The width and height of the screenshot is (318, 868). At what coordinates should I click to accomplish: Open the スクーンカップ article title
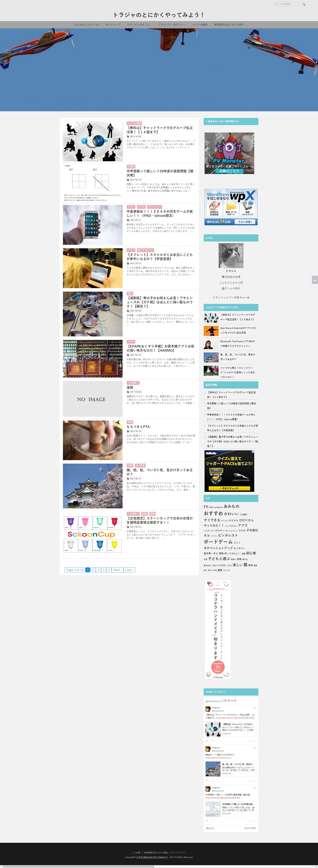click(x=159, y=520)
